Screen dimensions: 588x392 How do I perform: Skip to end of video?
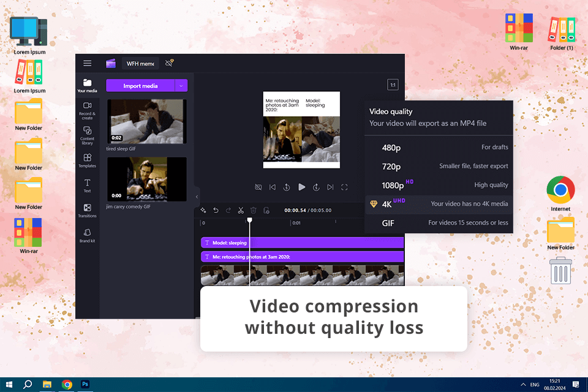tap(330, 187)
